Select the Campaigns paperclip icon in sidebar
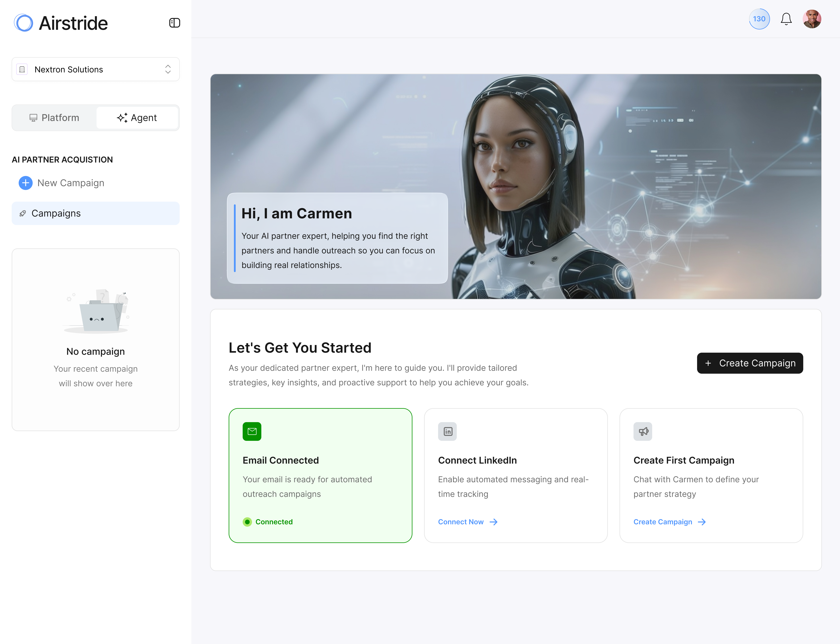 23,213
